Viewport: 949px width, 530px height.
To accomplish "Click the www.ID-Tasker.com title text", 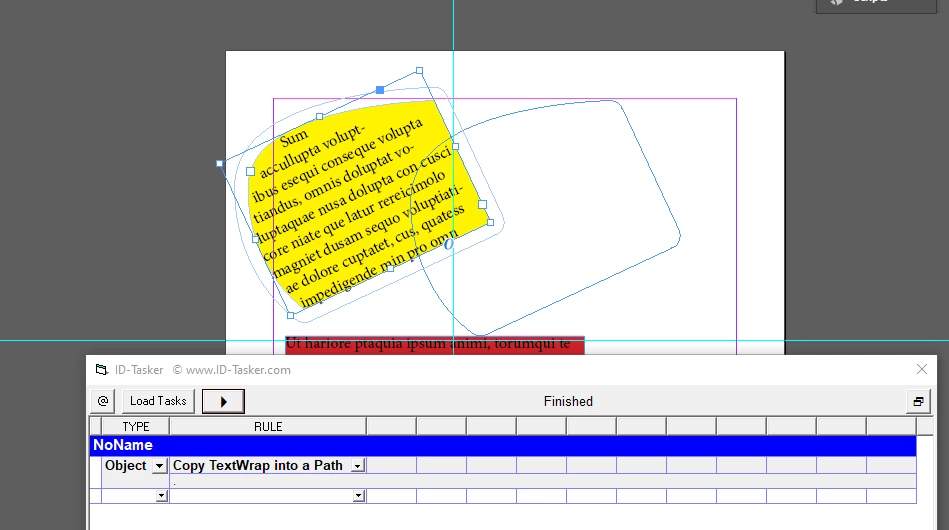I will pyautogui.click(x=238, y=370).
